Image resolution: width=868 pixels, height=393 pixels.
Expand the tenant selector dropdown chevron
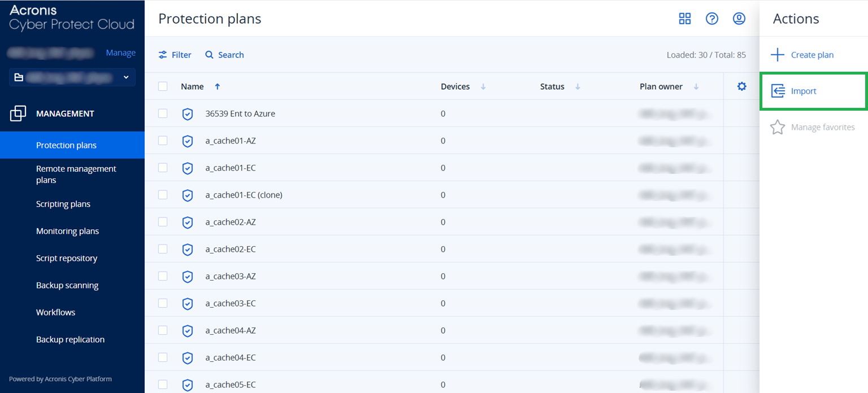coord(126,77)
